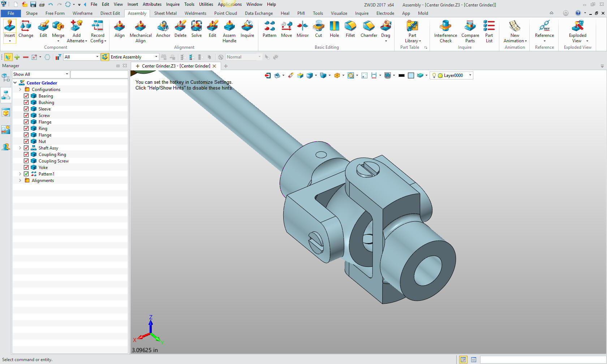This screenshot has width=607, height=364.
Task: Open the Center Grinder.Z3 document tab
Action: (x=176, y=66)
